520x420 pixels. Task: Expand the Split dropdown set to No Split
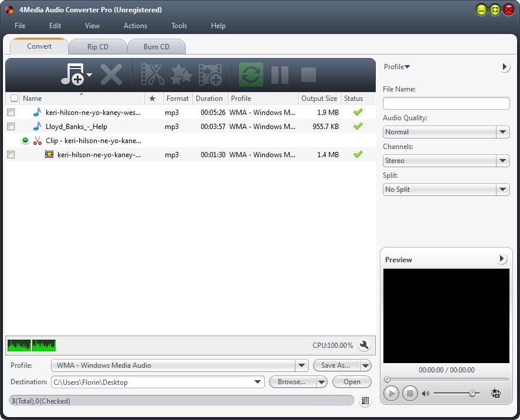[503, 189]
